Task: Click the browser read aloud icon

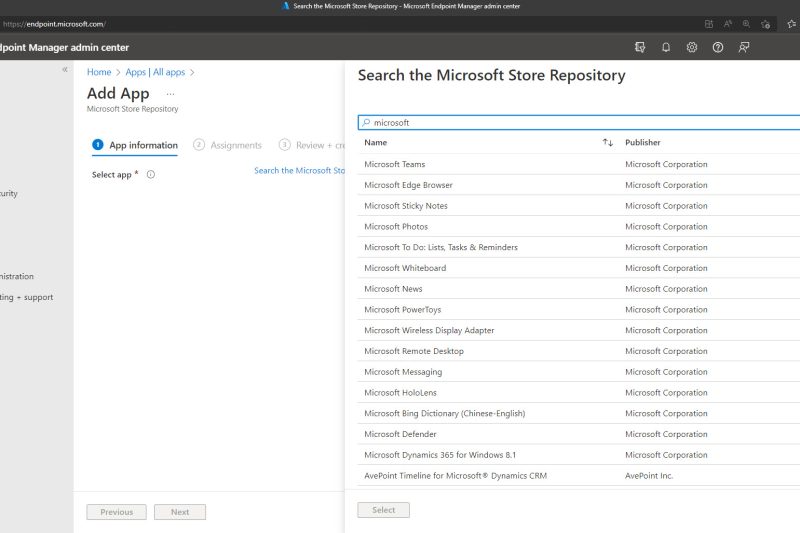Action: pyautogui.click(x=728, y=24)
